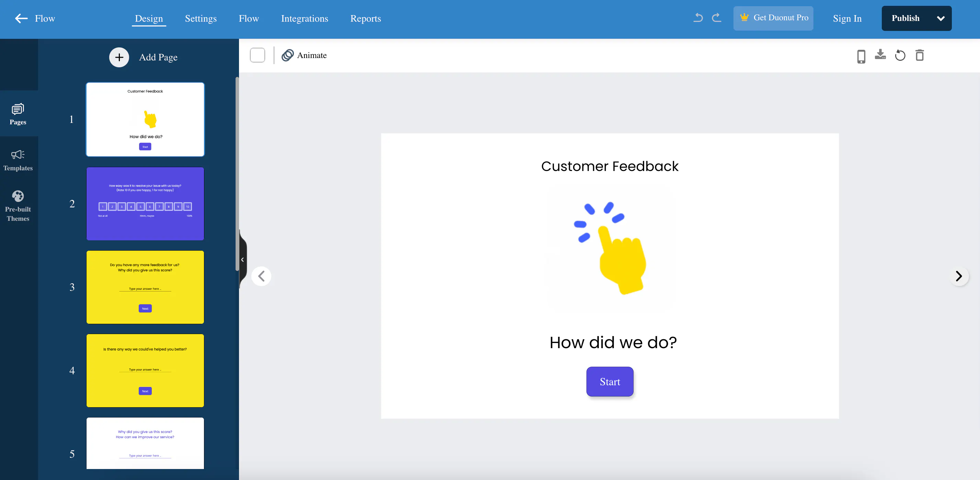The image size is (980, 480).
Task: Click the Animate label text
Action: (x=311, y=55)
